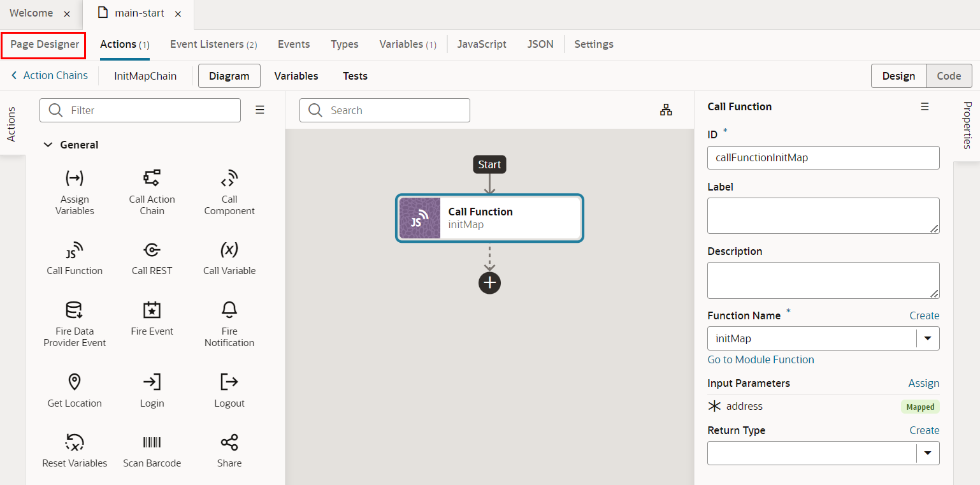Image resolution: width=980 pixels, height=485 pixels.
Task: Select the Fire Notification bell icon
Action: pos(229,310)
